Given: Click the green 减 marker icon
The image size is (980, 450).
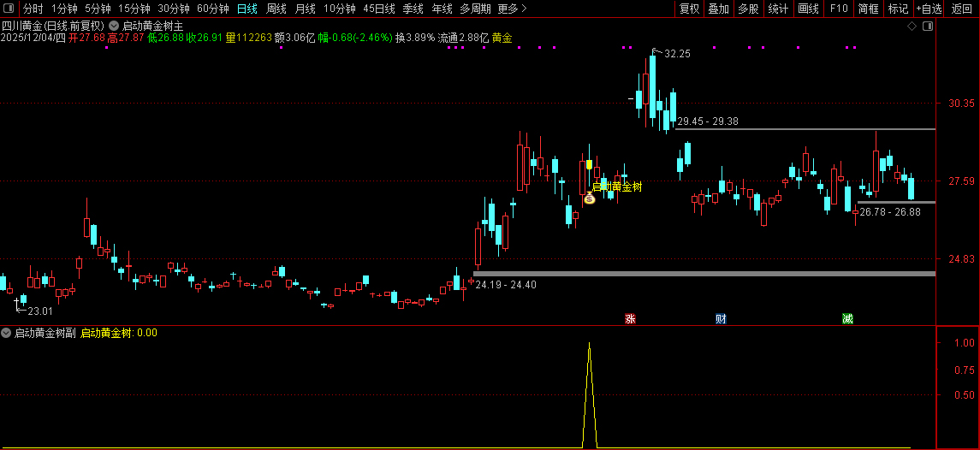Looking at the screenshot, I should (x=847, y=319).
